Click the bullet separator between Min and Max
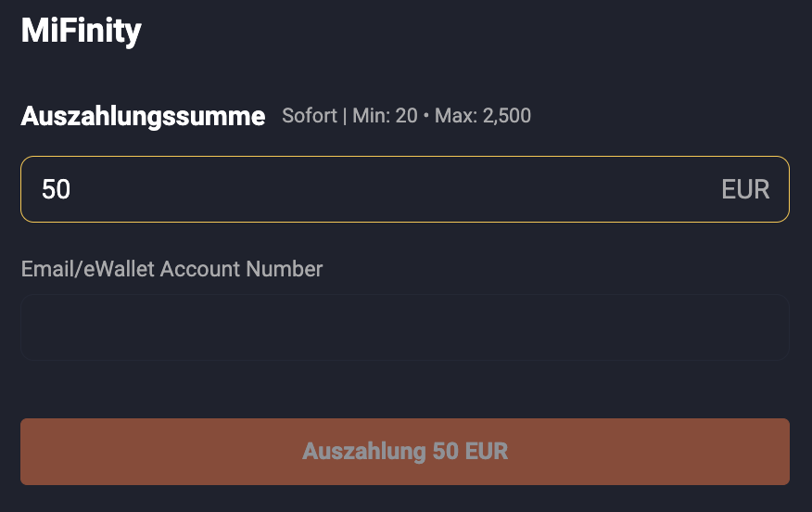The image size is (812, 512). 426,117
